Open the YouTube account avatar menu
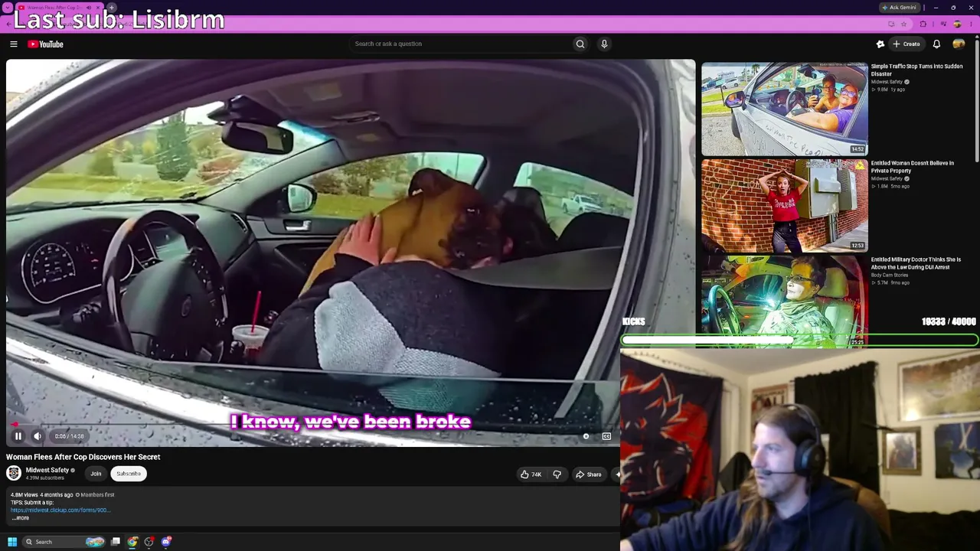The width and height of the screenshot is (980, 551). coord(959,44)
